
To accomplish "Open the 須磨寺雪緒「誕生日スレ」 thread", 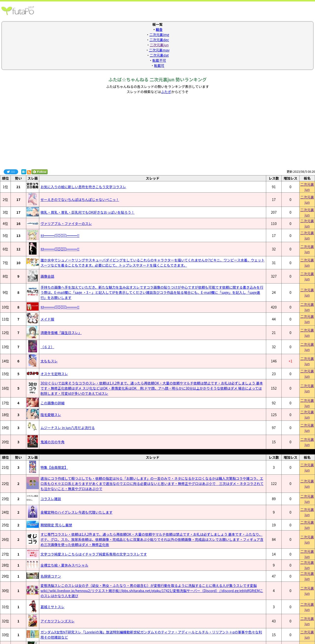I will click(x=61, y=333).
